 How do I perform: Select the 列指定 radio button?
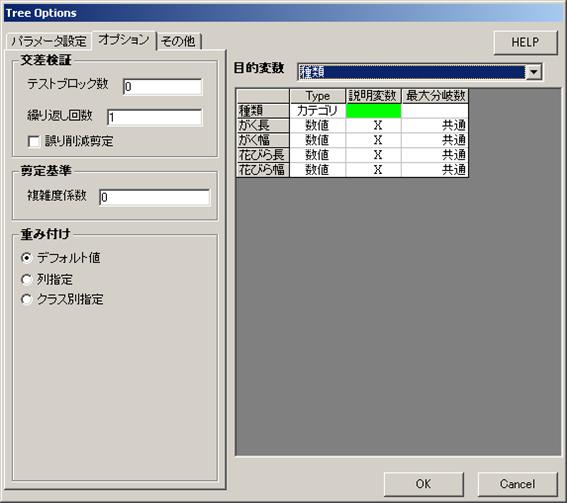click(26, 279)
